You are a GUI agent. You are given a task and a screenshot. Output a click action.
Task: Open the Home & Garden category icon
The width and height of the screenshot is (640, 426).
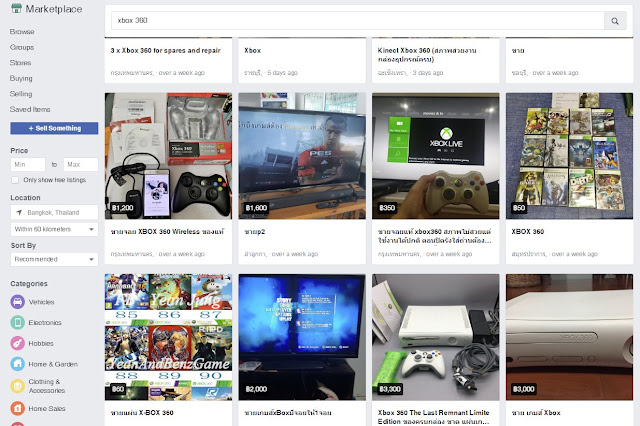[x=18, y=364]
